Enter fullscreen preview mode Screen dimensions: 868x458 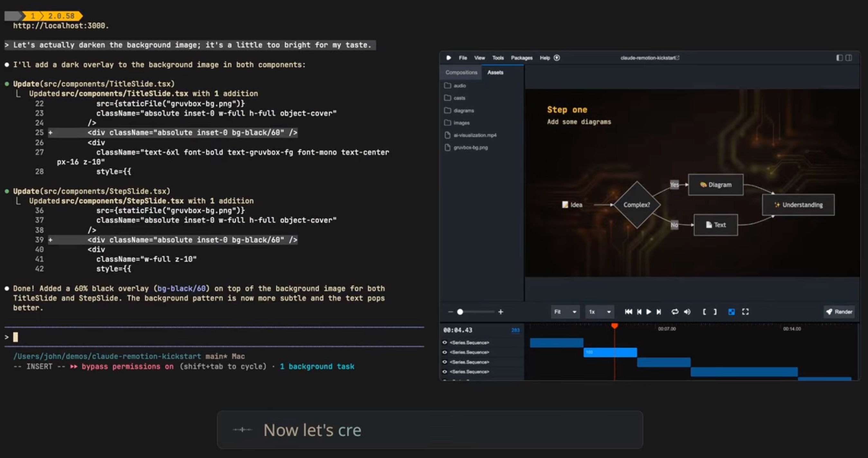[x=745, y=312]
